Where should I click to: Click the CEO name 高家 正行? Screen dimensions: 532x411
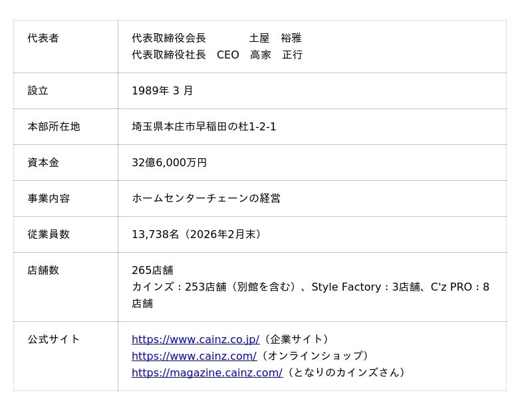tap(276, 55)
